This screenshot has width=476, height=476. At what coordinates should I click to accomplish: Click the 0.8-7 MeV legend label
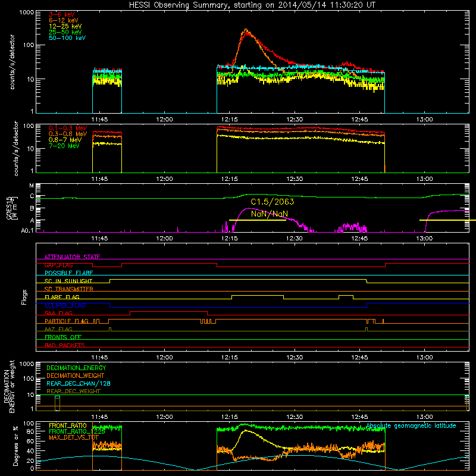65,140
